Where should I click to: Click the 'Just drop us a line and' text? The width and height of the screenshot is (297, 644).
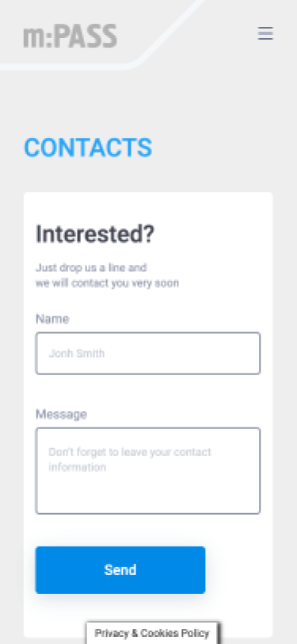click(91, 268)
